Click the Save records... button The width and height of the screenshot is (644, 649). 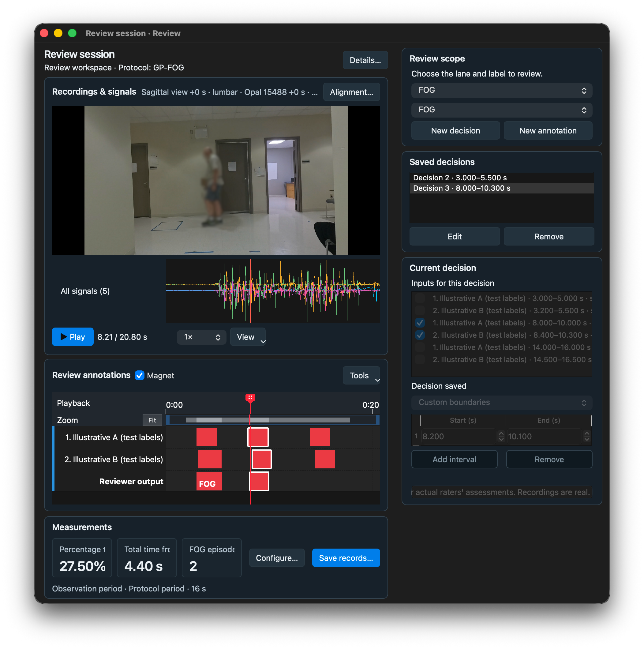coord(346,558)
